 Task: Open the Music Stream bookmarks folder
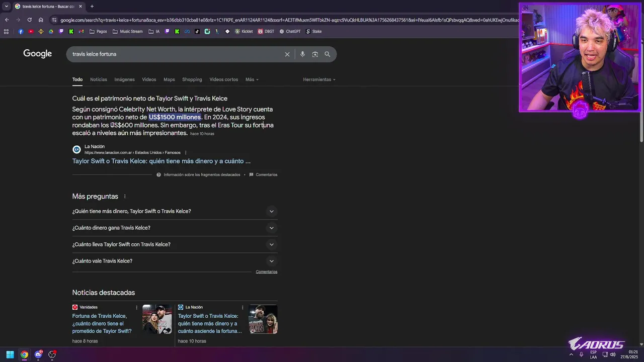128,31
